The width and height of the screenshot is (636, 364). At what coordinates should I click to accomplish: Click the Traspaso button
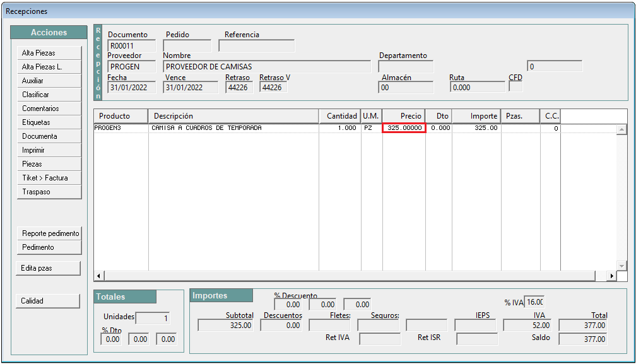49,192
